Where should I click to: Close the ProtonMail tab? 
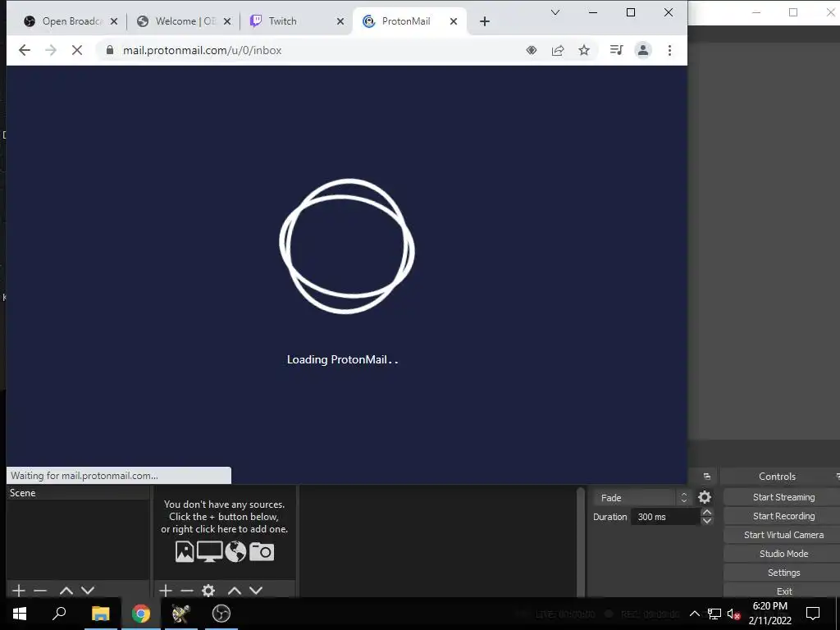tap(454, 21)
